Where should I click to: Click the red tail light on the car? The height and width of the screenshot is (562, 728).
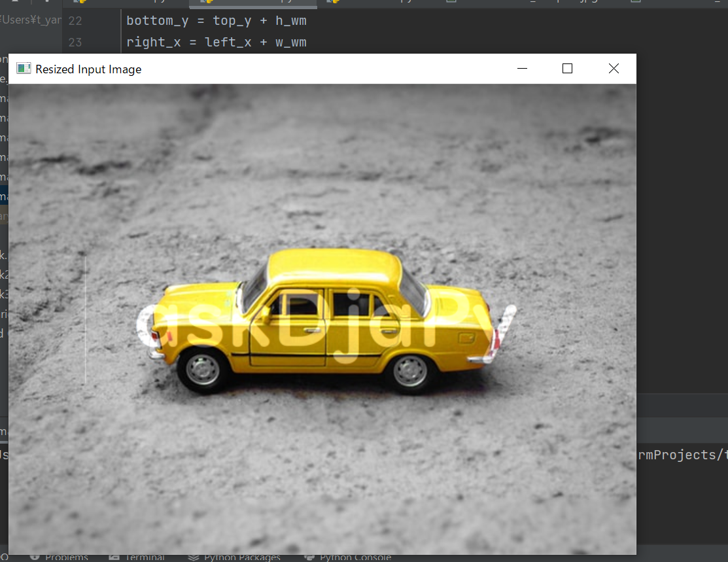[x=497, y=339]
